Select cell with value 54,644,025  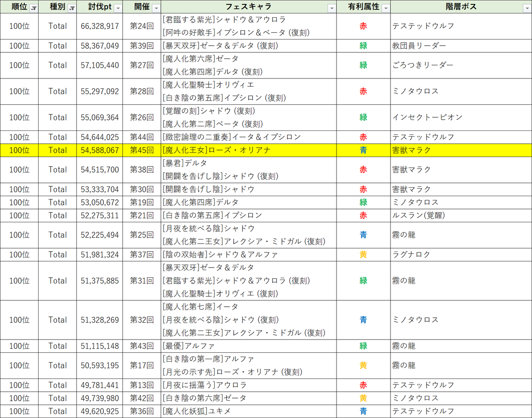pyautogui.click(x=100, y=137)
